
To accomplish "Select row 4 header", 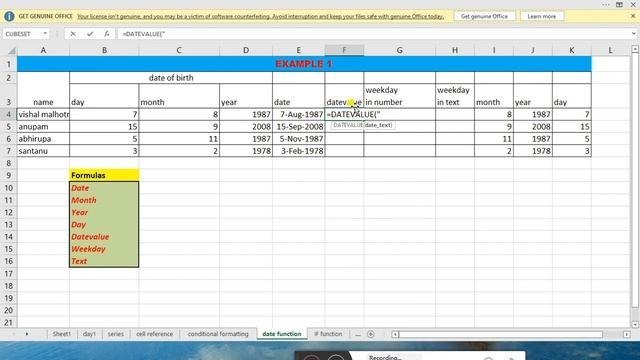I will coord(8,114).
